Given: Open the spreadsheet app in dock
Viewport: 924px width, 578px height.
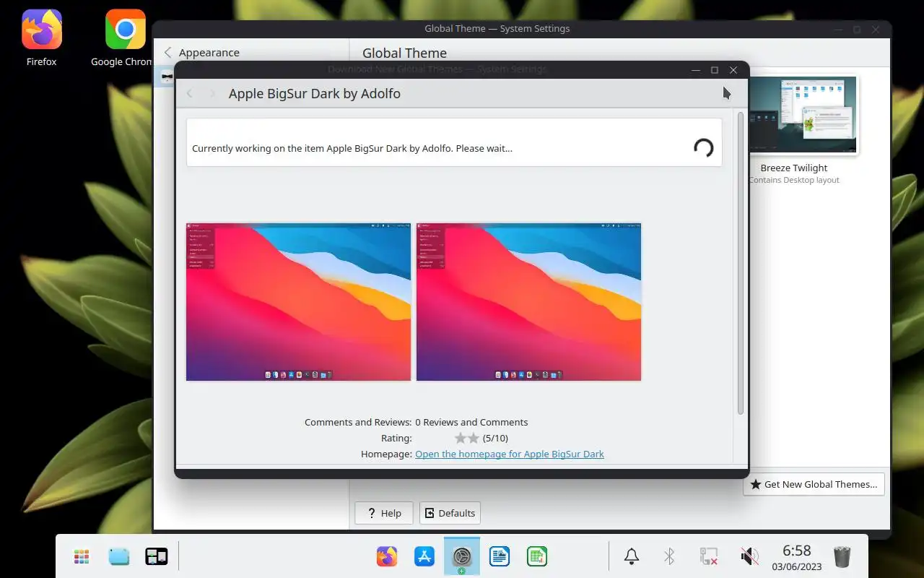Looking at the screenshot, I should (x=537, y=556).
